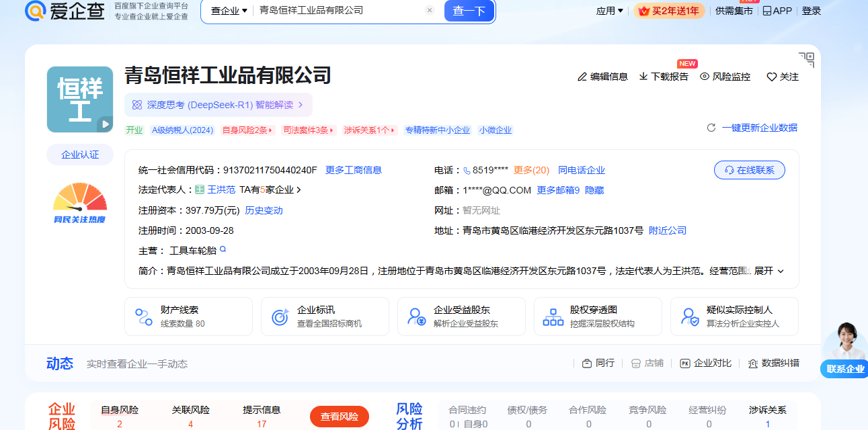Open the 更多工商信息 link
The width and height of the screenshot is (868, 430).
pos(354,170)
